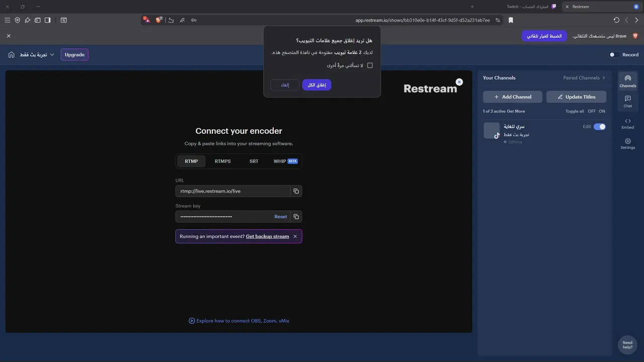Open Get backup stream link
The image size is (644, 362).
point(267,236)
